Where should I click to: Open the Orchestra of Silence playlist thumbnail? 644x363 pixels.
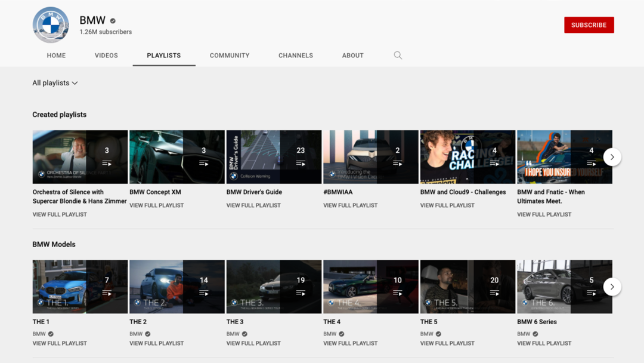click(80, 157)
